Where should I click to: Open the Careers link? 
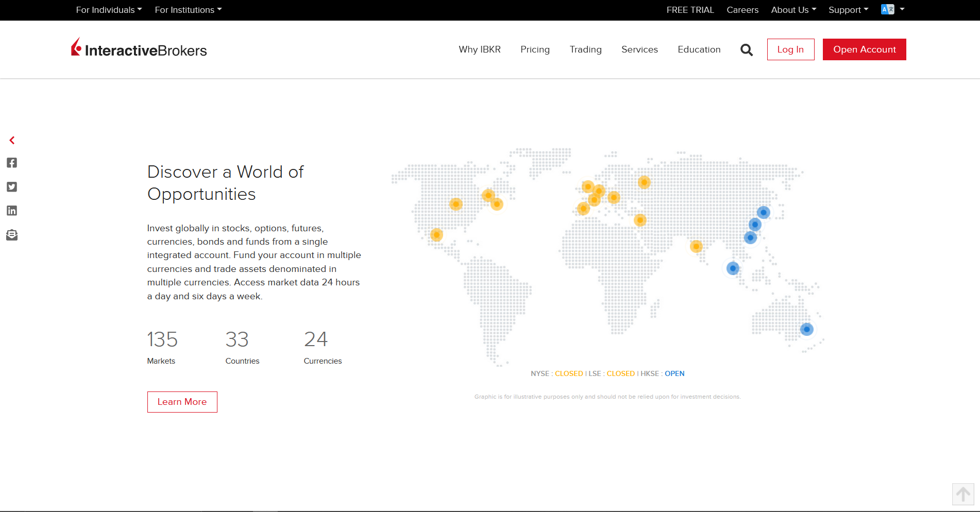tap(742, 10)
